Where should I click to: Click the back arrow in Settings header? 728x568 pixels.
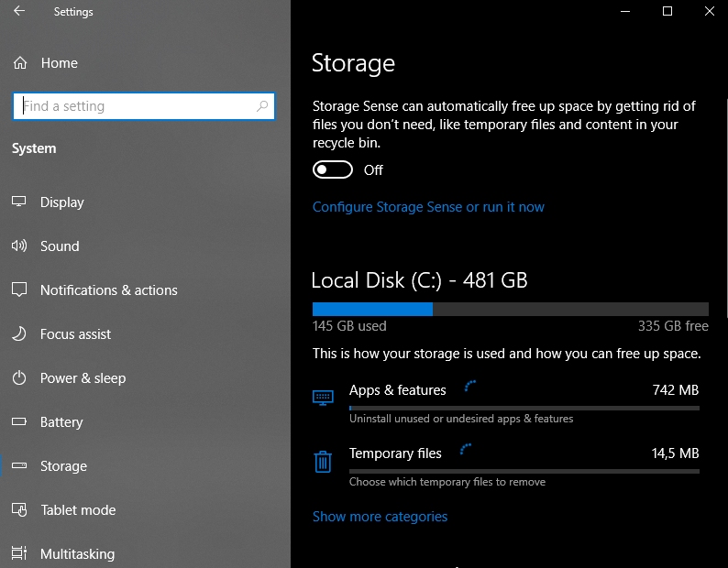[x=19, y=12]
